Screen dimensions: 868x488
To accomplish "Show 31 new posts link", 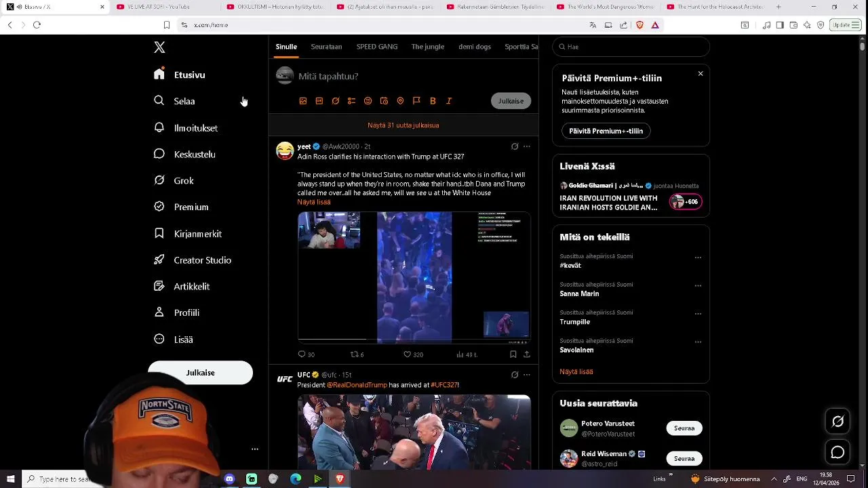I will tap(403, 125).
